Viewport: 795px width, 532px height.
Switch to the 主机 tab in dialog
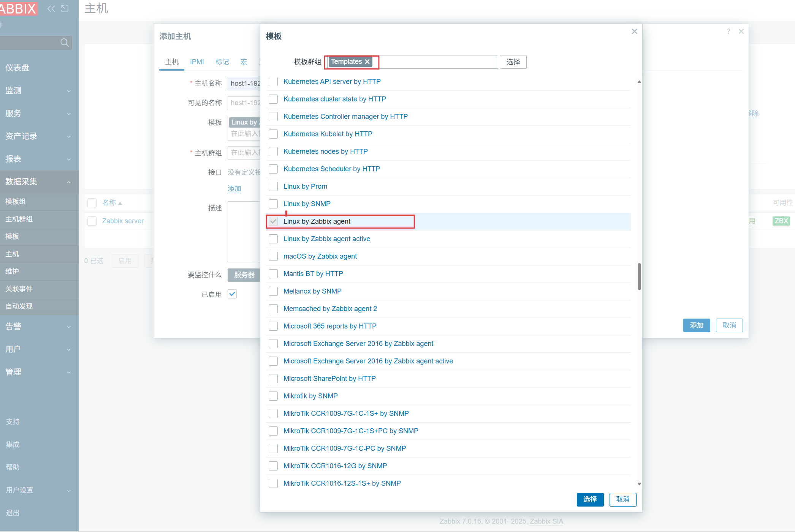172,62
